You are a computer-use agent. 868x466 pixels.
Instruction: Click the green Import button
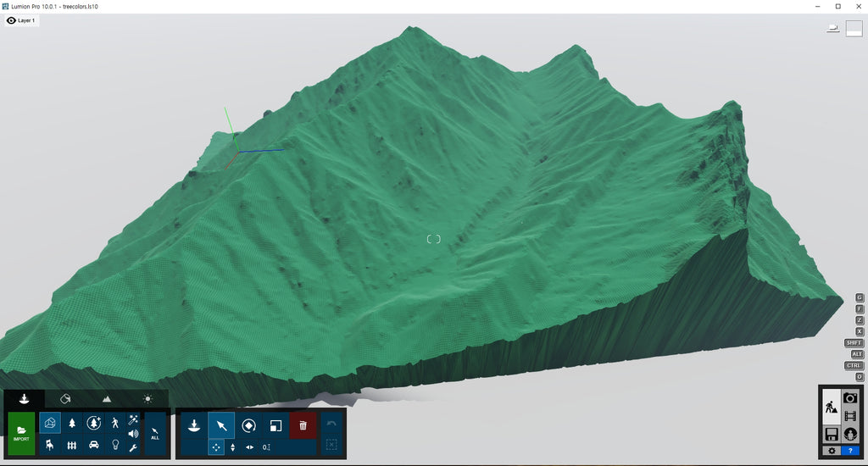21,434
